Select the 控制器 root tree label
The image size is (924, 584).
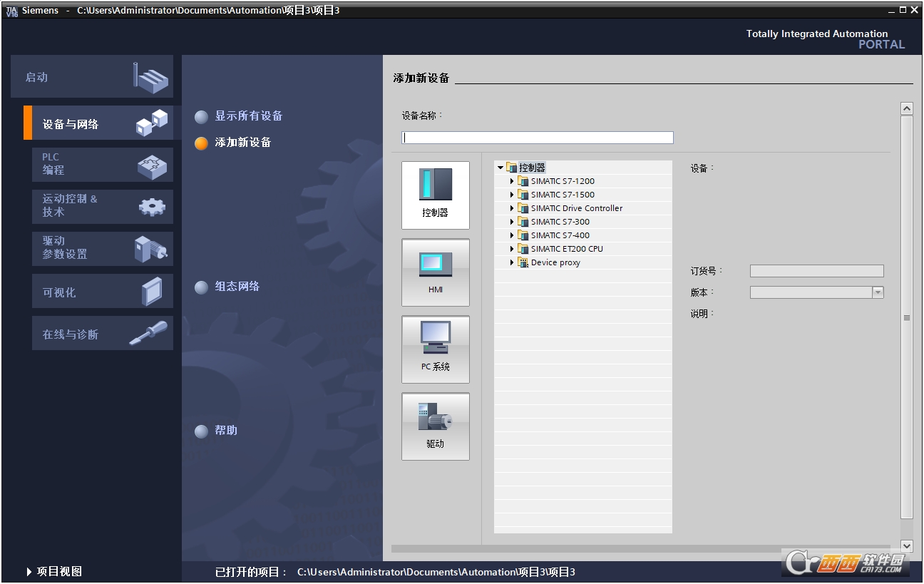(532, 168)
